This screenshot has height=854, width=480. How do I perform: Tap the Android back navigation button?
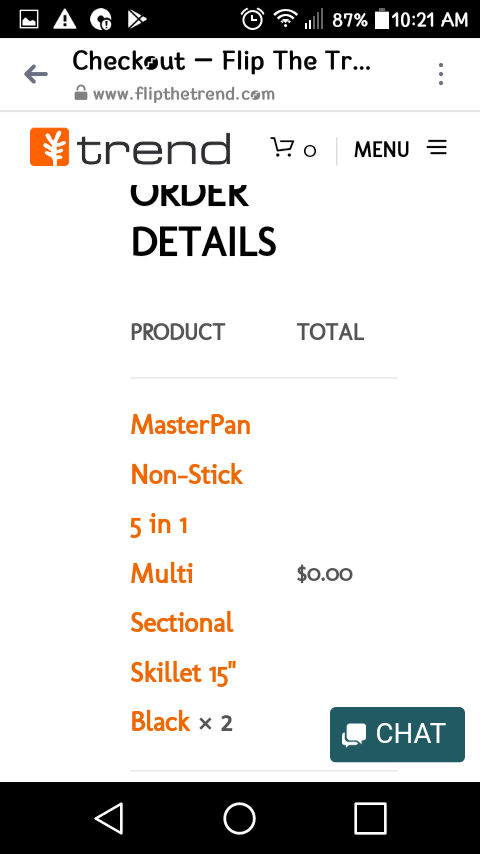click(109, 818)
